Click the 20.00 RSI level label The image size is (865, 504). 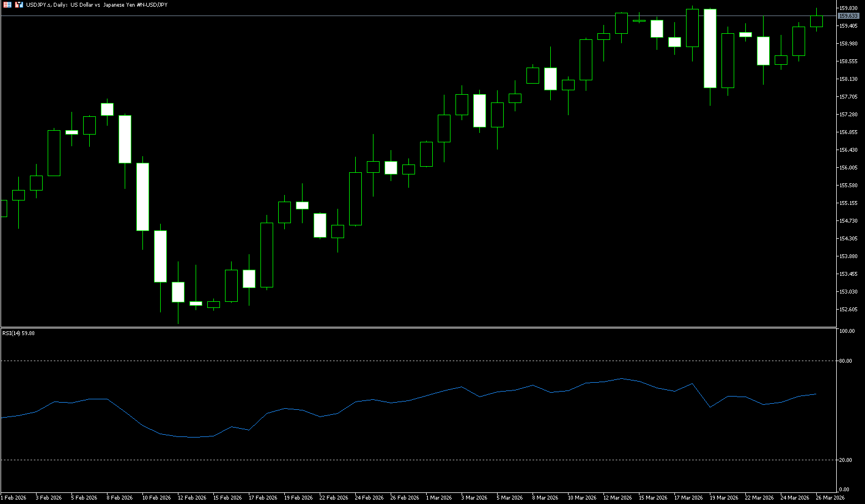pyautogui.click(x=846, y=460)
